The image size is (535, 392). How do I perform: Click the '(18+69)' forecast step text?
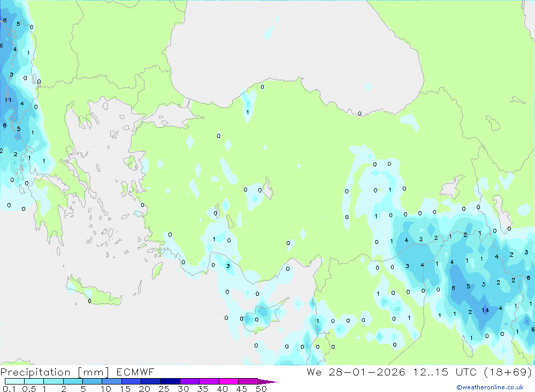tap(508, 372)
